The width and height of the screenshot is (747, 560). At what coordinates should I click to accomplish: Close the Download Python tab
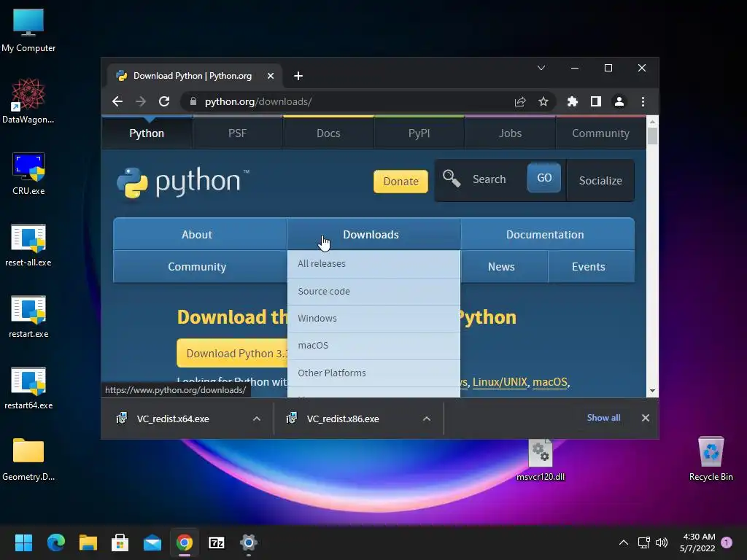click(x=271, y=76)
